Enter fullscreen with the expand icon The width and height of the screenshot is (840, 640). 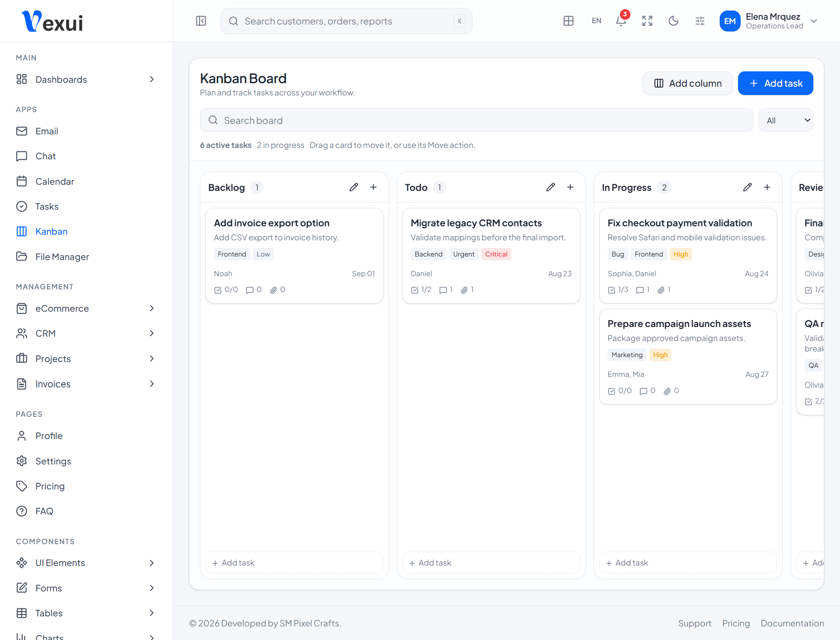[647, 21]
